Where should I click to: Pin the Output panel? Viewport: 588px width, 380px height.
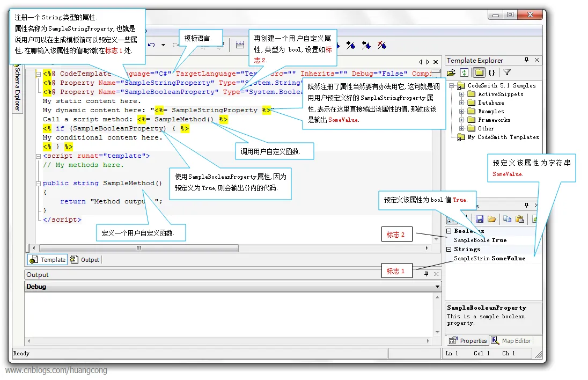coord(427,274)
